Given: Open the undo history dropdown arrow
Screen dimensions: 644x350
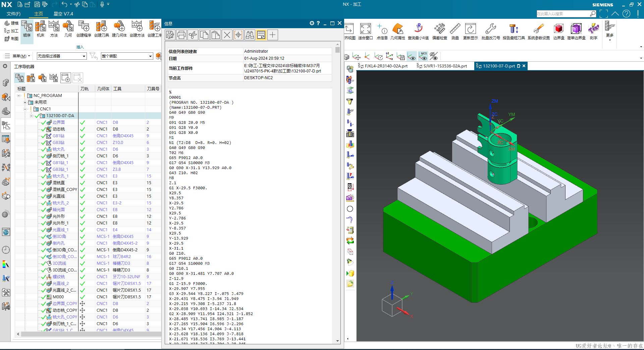Looking at the screenshot, I should pos(71,4).
